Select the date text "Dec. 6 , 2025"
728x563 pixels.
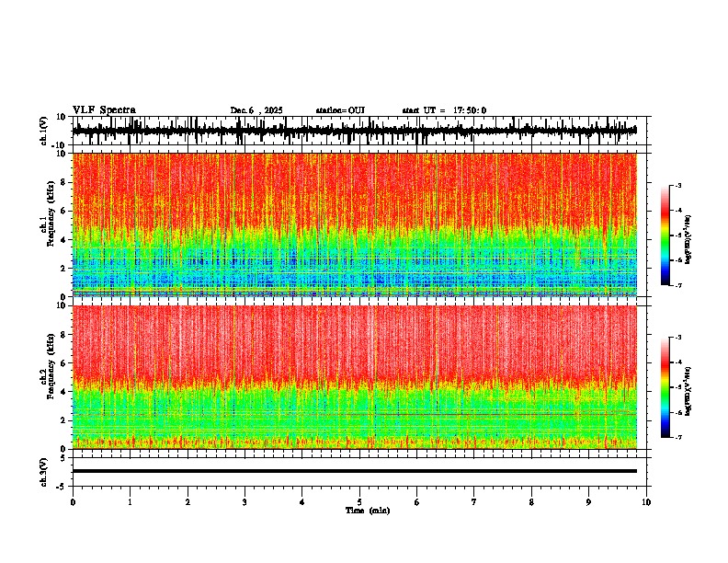pos(256,110)
